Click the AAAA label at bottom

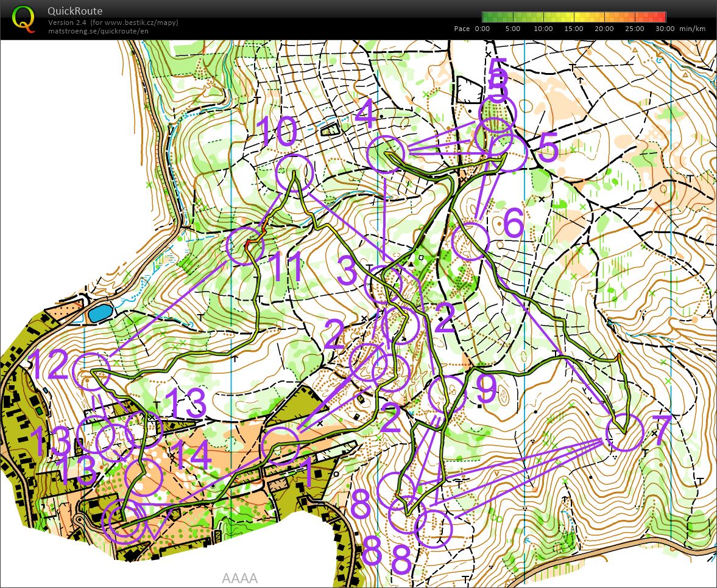point(240,578)
